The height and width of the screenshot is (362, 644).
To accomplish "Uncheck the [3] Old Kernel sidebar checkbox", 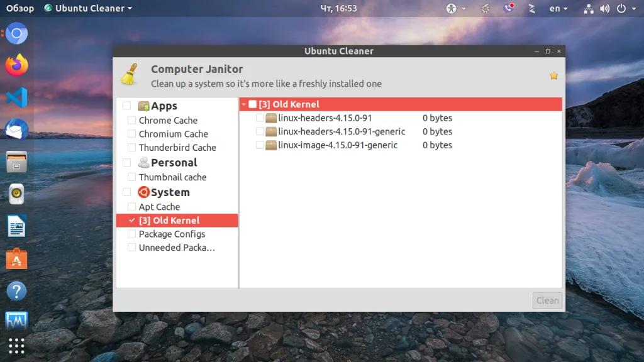I will tap(131, 221).
